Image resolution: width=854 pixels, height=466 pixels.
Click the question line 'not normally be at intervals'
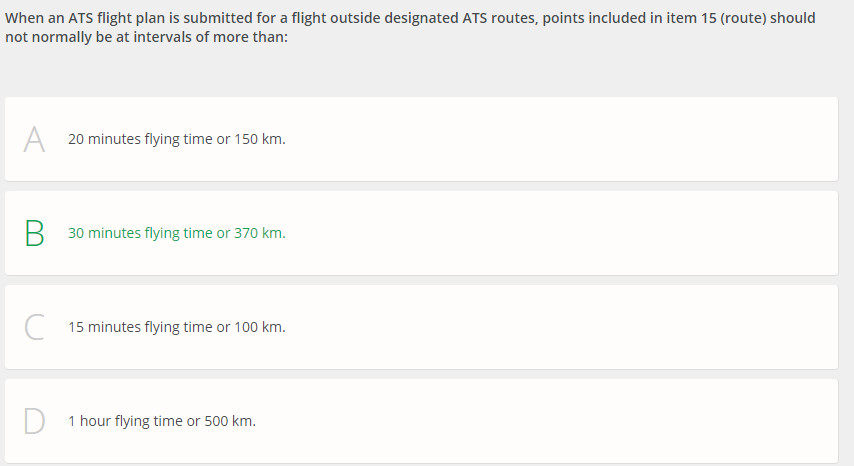[x=147, y=37]
